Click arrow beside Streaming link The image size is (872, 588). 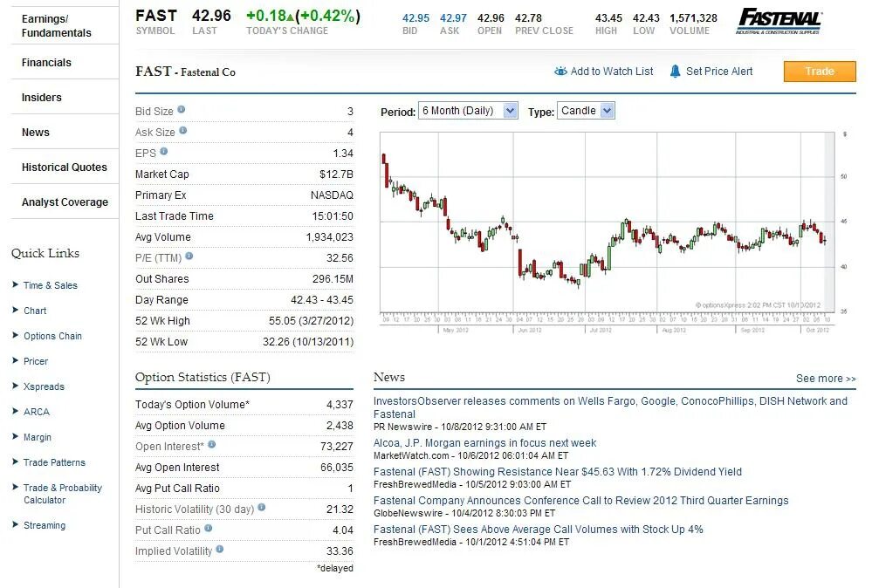coord(16,524)
